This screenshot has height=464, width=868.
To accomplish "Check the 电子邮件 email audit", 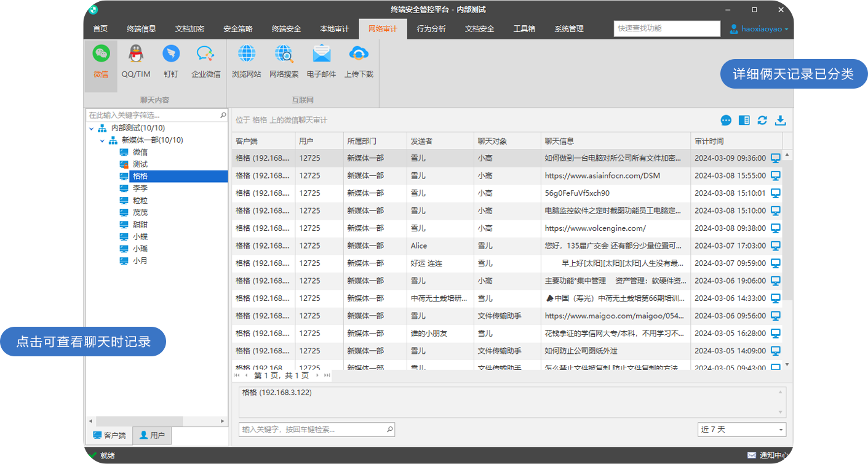I will [x=321, y=60].
